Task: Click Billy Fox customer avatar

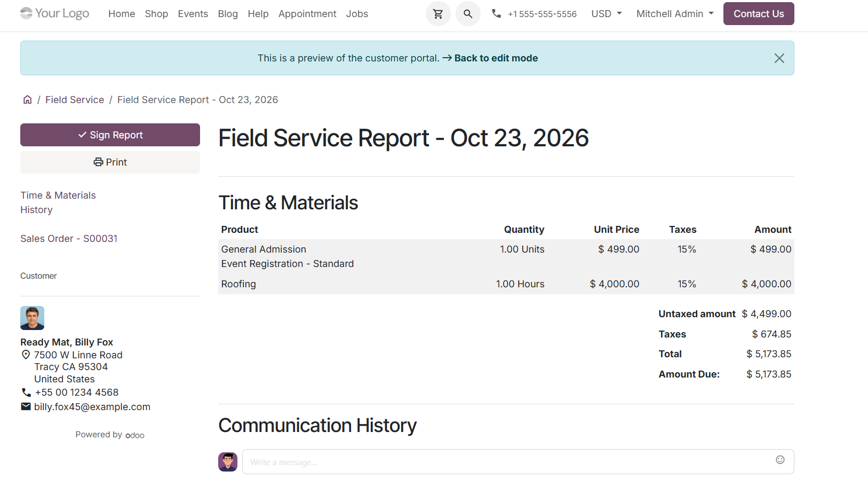Action: pyautogui.click(x=32, y=318)
